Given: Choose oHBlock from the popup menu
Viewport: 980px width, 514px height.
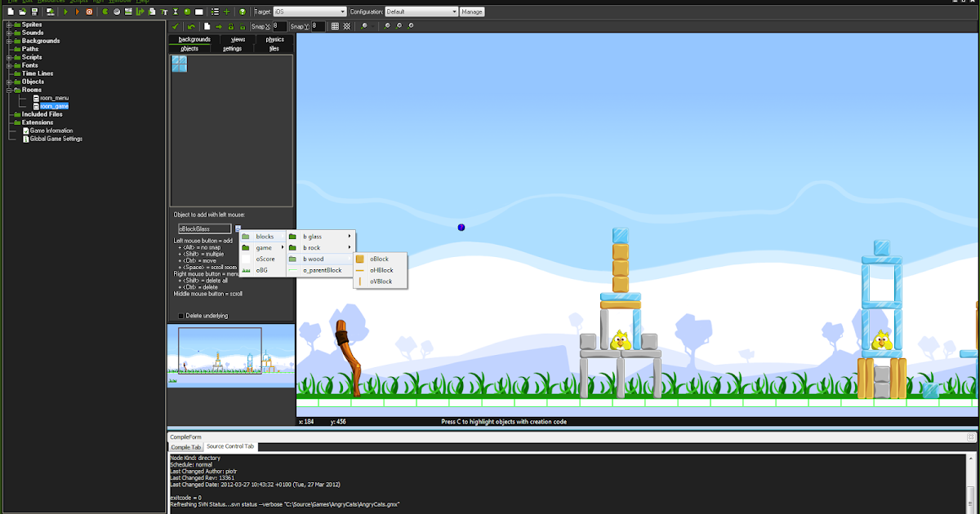Looking at the screenshot, I should [380, 270].
